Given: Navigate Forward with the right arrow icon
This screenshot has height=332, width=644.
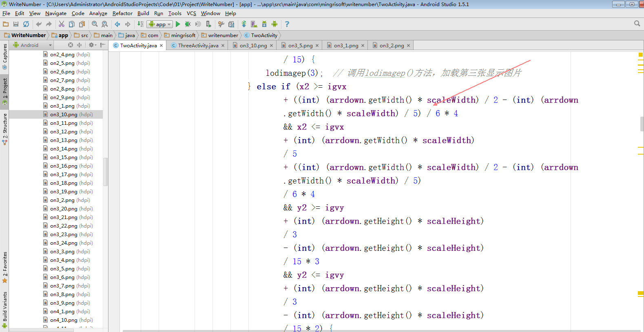Looking at the screenshot, I should point(128,24).
